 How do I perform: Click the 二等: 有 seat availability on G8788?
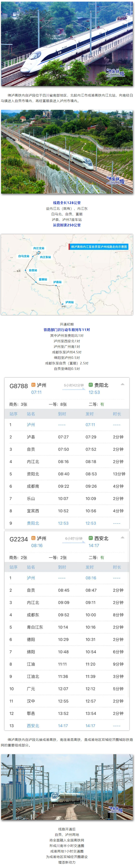coord(96,404)
